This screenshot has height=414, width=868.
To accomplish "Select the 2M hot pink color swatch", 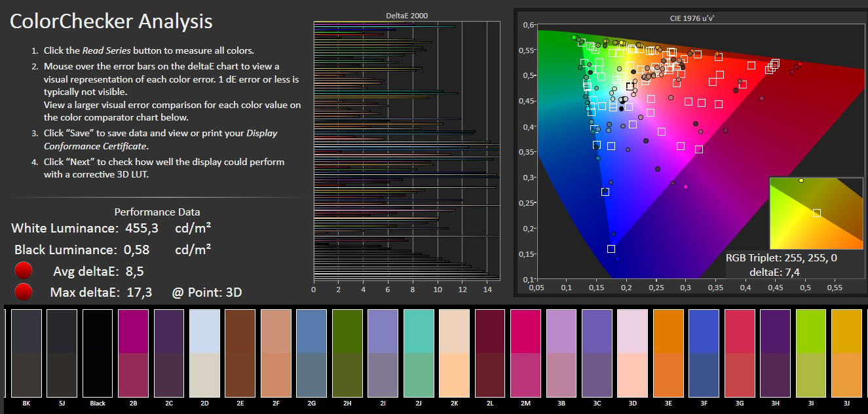I will click(x=526, y=353).
